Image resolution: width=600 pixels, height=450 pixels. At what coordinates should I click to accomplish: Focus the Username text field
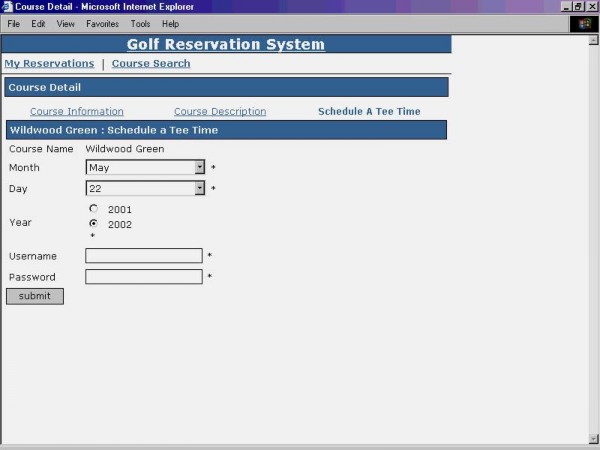tap(143, 256)
